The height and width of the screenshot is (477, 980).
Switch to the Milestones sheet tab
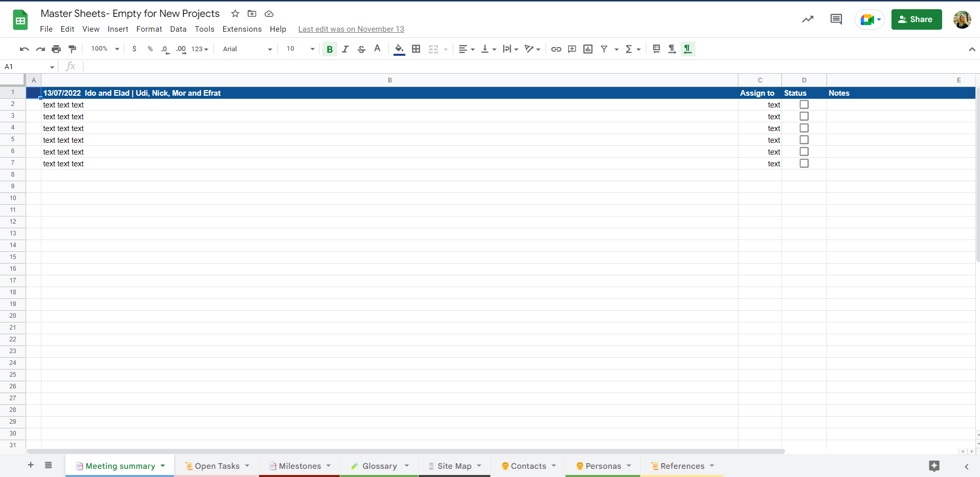click(300, 466)
